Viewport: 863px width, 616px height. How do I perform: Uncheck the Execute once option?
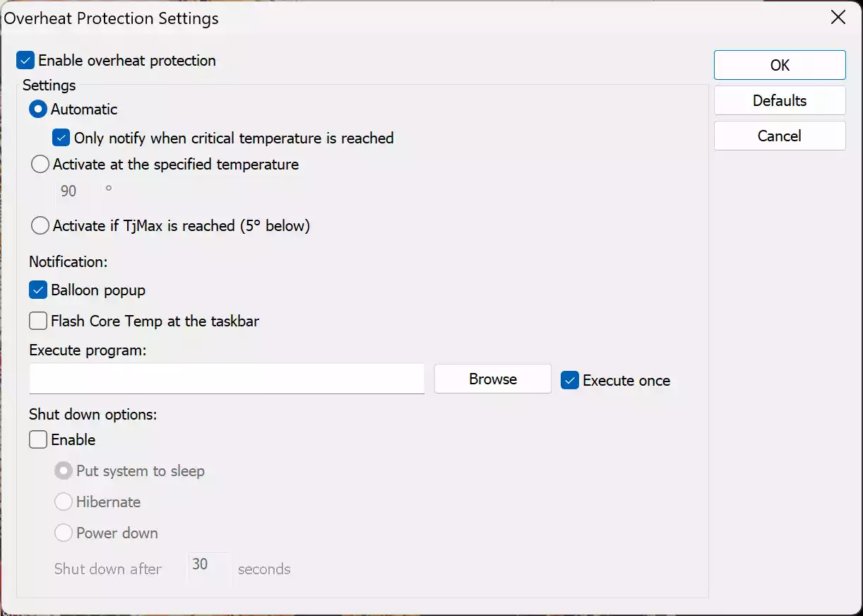(569, 380)
